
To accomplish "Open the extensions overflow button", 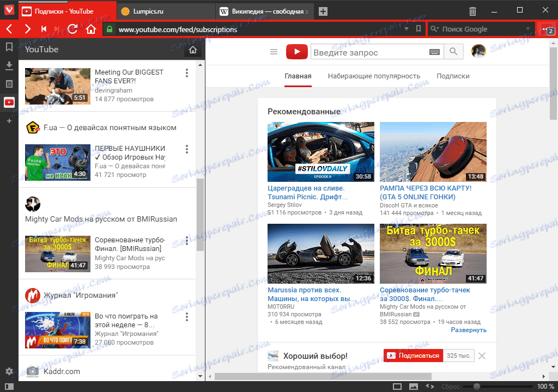I will pyautogui.click(x=547, y=30).
